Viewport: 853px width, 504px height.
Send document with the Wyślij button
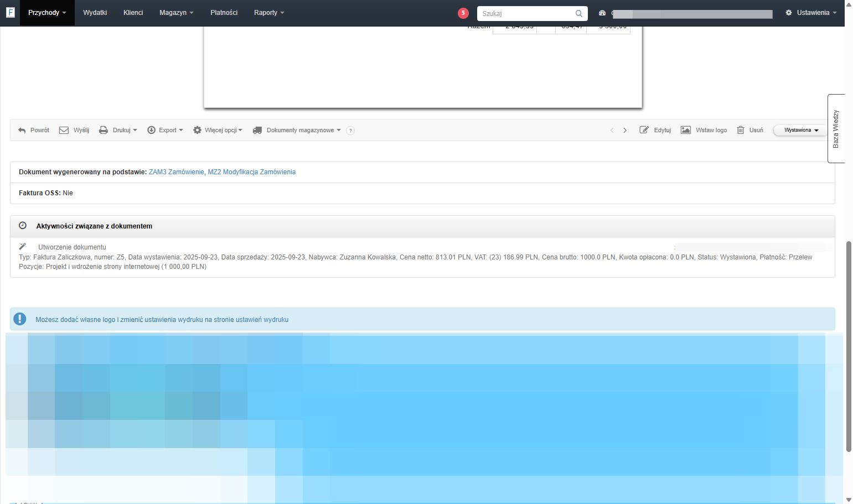point(74,130)
